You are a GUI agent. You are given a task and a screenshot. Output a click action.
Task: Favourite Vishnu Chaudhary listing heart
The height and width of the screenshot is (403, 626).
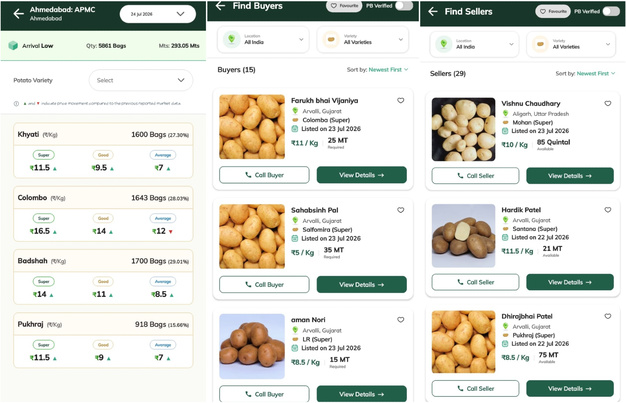pyautogui.click(x=608, y=103)
